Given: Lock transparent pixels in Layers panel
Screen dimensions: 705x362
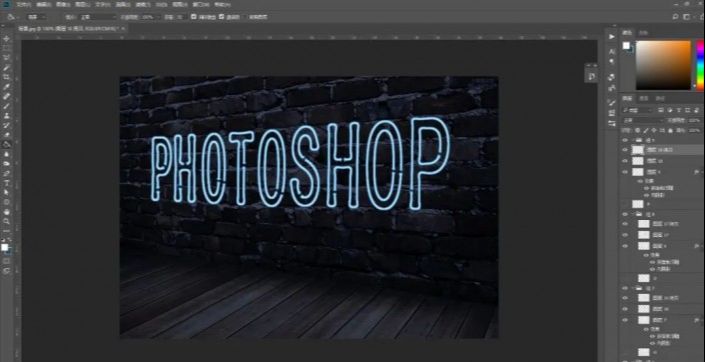Looking at the screenshot, I should pos(638,130).
